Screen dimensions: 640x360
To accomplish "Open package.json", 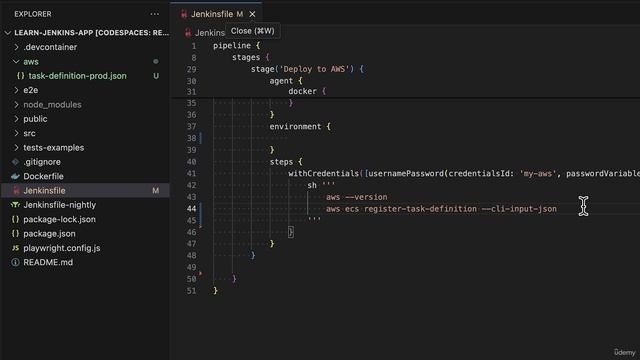I will pos(49,234).
